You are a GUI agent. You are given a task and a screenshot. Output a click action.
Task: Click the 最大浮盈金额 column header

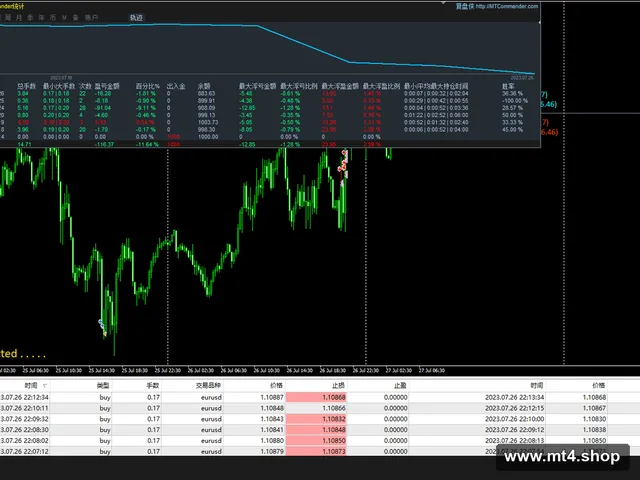pos(340,86)
